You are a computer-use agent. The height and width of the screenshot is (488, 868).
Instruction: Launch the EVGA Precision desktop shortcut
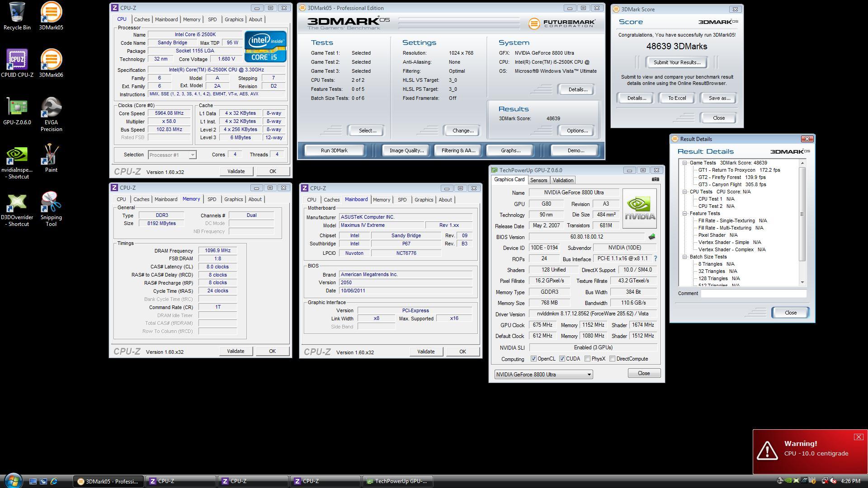51,114
